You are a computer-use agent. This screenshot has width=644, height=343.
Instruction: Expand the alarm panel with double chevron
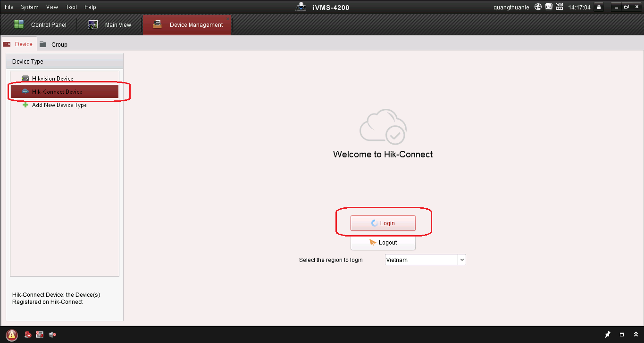[x=635, y=335]
